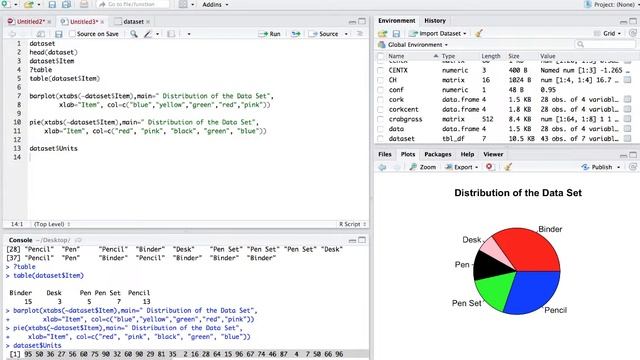Image resolution: width=640 pixels, height=360 pixels.
Task: Focus the Environment search field
Action: (x=605, y=44)
